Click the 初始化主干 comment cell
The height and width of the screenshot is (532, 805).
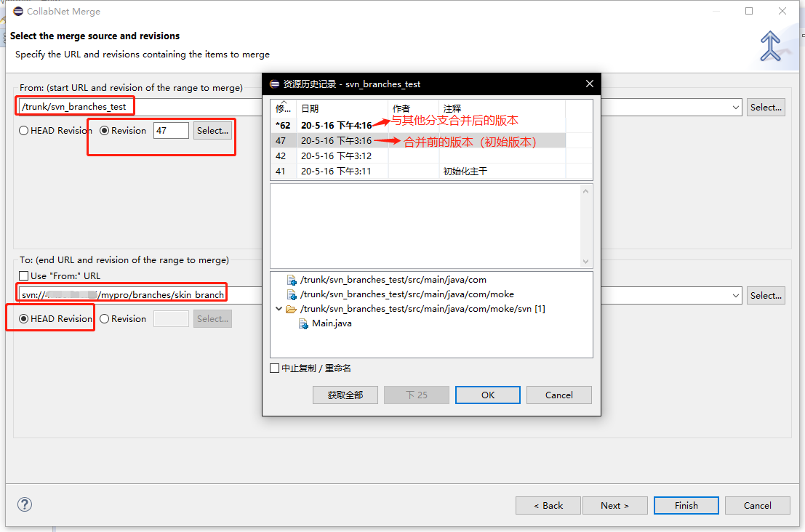point(465,172)
